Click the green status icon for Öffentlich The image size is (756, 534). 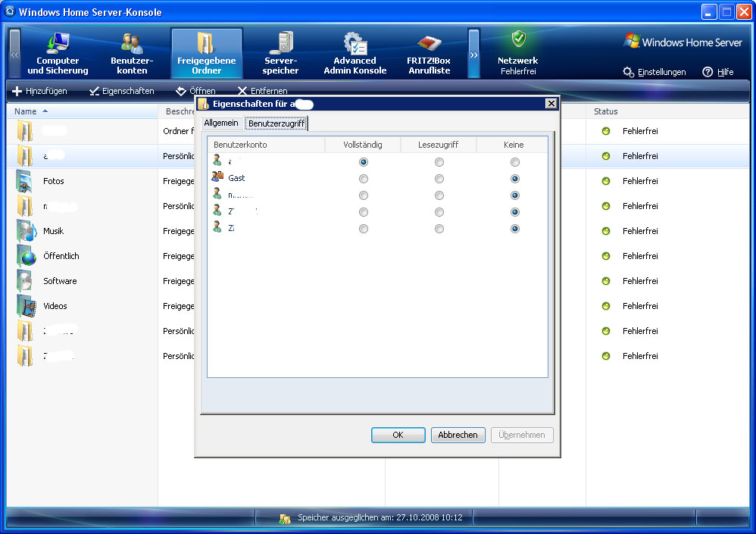pos(606,257)
